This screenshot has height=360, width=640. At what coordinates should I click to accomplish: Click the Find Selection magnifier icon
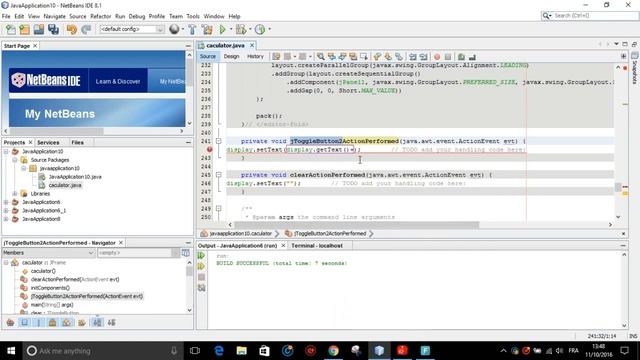(x=321, y=57)
